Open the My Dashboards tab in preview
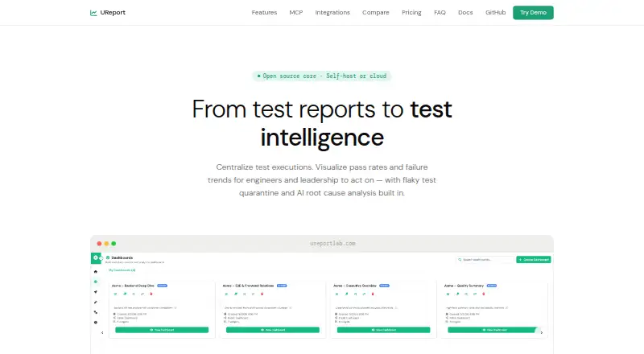 click(122, 270)
